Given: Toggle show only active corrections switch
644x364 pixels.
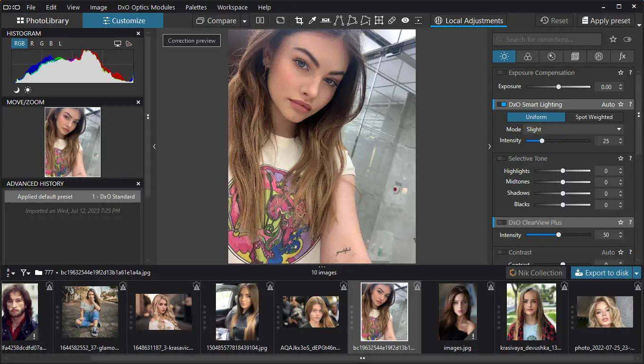Looking at the screenshot, I should tap(628, 40).
